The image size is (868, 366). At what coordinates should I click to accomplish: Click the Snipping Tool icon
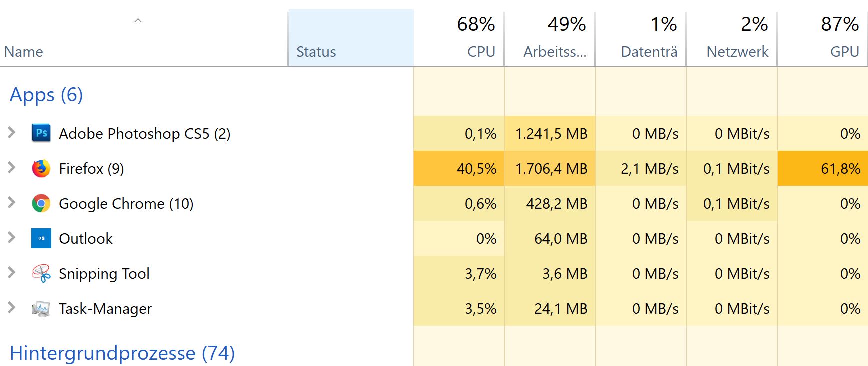click(41, 273)
